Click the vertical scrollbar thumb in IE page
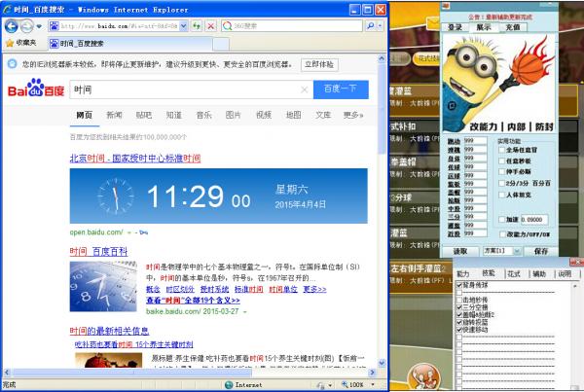The image size is (584, 392). click(x=382, y=108)
